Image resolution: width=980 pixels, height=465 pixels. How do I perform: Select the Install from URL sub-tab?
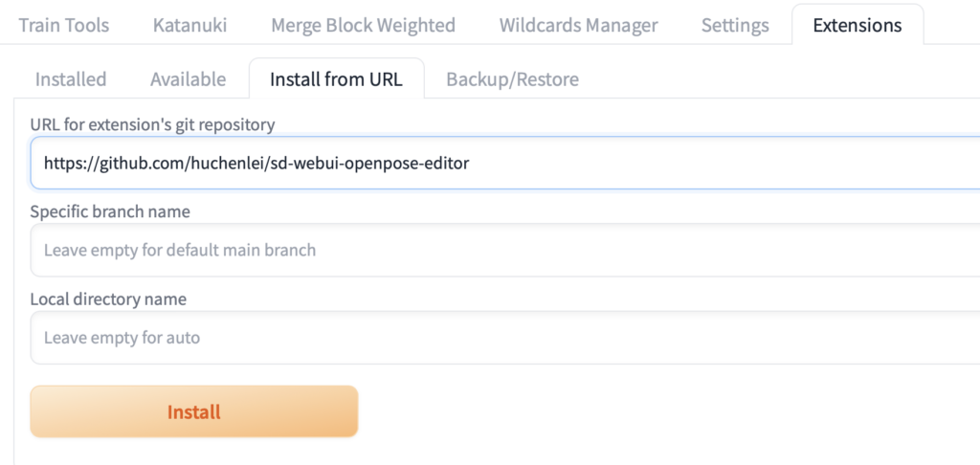pyautogui.click(x=335, y=79)
